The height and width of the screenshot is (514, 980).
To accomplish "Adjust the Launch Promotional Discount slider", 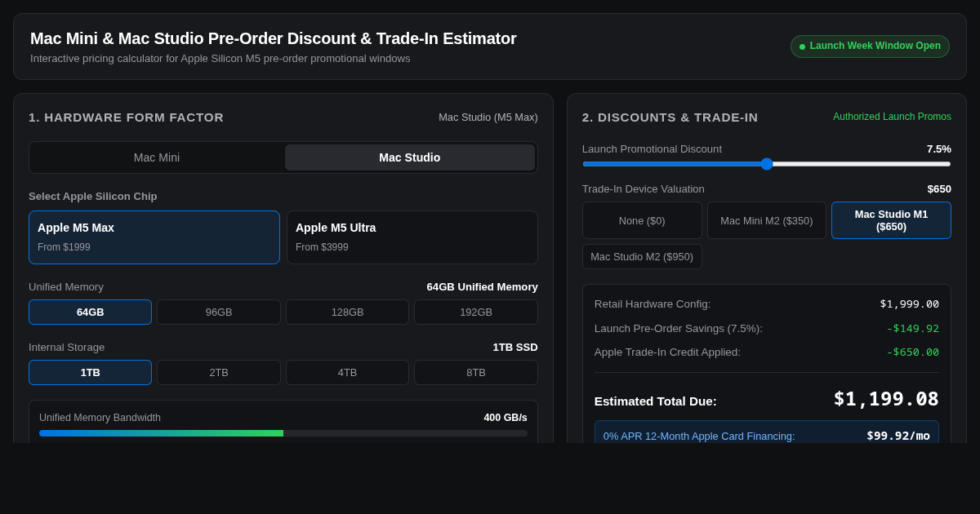I will 767,164.
